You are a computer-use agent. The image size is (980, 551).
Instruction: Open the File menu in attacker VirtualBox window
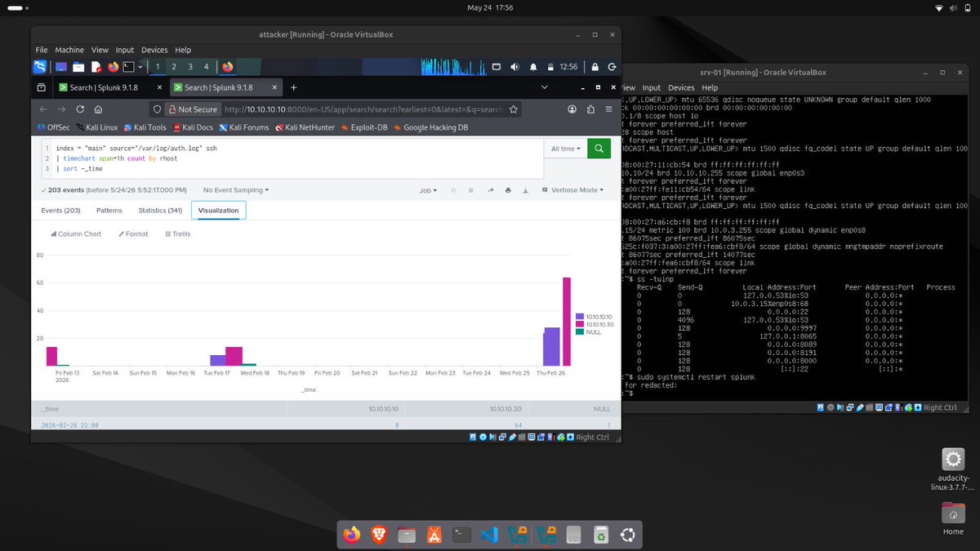pyautogui.click(x=42, y=50)
